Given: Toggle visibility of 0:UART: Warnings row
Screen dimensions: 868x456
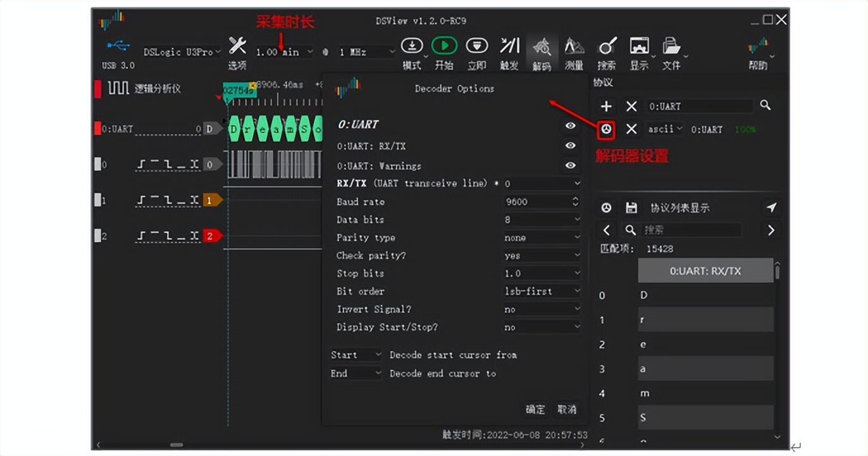Looking at the screenshot, I should [x=571, y=165].
